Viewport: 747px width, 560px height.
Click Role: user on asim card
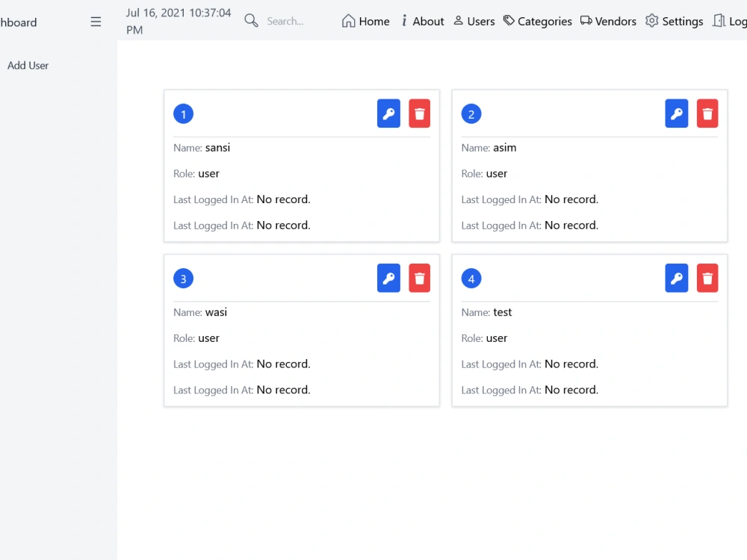tap(484, 174)
